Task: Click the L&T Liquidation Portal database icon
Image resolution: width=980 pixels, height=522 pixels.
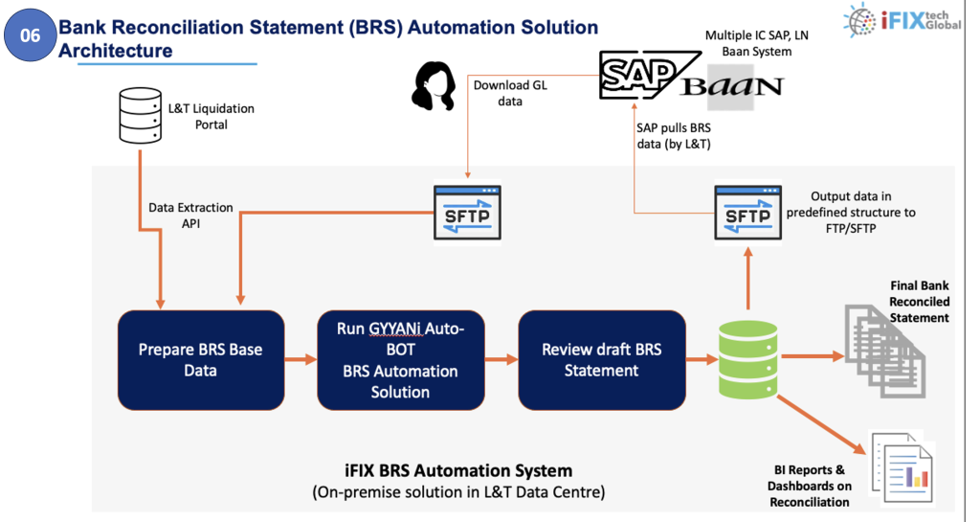Action: (141, 115)
